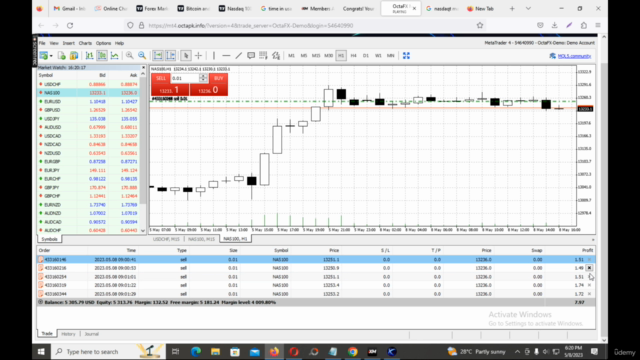
Task: Open the MQL5.community link
Action: [x=574, y=56]
